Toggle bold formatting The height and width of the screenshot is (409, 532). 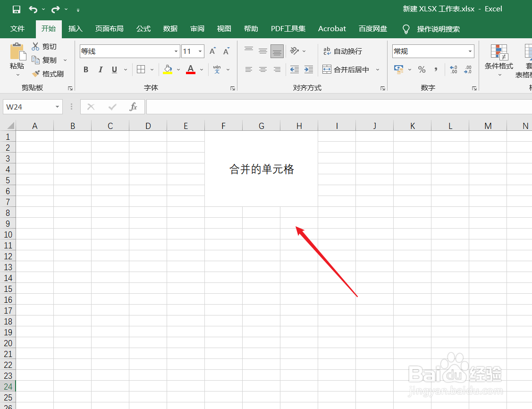[x=86, y=69]
